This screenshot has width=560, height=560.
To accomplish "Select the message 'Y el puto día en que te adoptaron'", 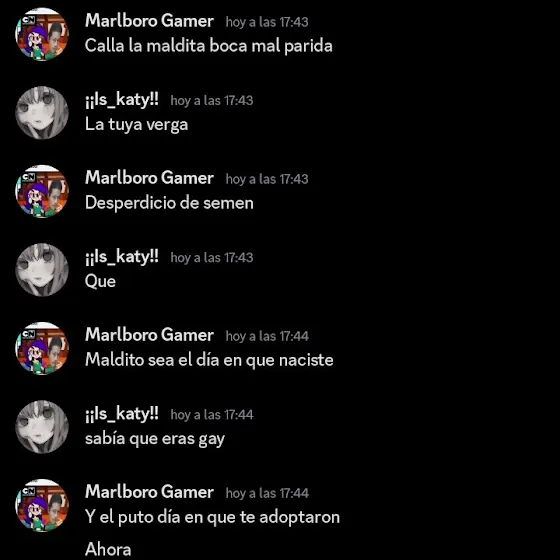I will coord(212,518).
